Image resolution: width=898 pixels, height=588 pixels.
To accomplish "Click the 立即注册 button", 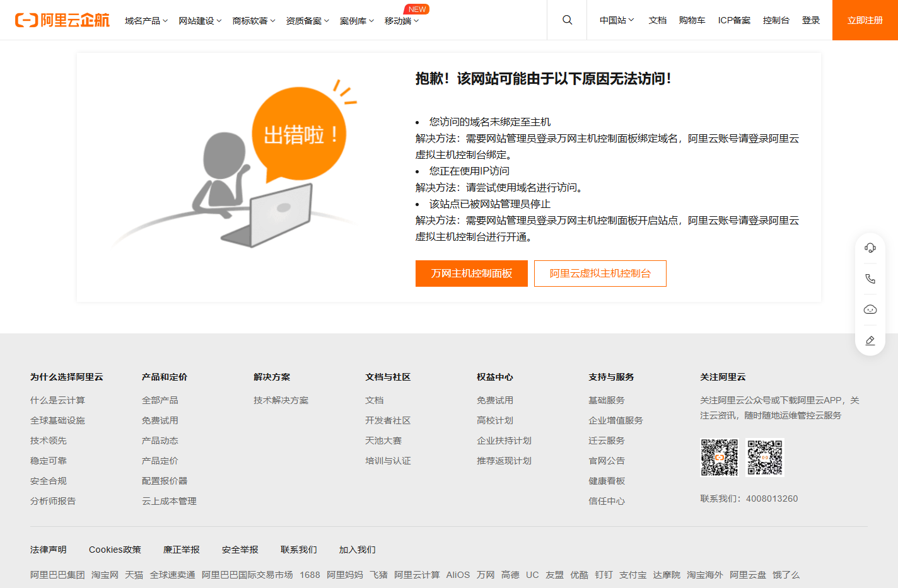I will tap(865, 20).
